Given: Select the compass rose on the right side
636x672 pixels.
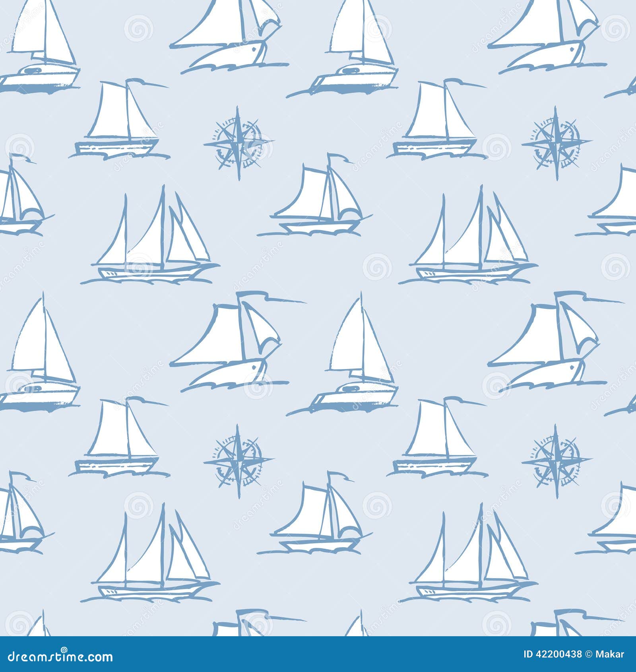Looking at the screenshot, I should tap(556, 141).
